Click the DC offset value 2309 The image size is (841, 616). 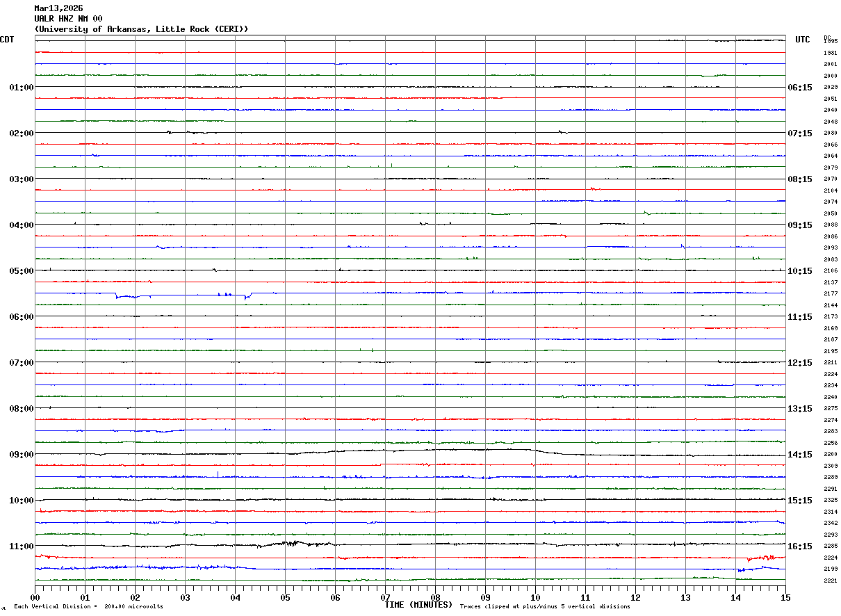[x=831, y=466]
